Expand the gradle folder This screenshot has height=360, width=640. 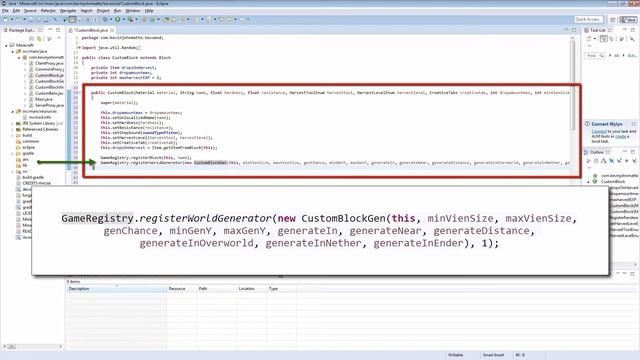tap(13, 153)
